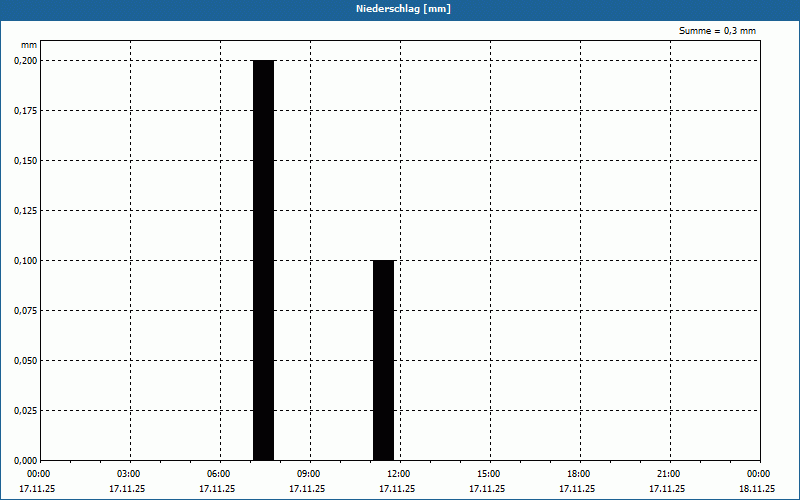Click the 0,150 y-axis value
This screenshot has width=800, height=500.
pos(26,160)
